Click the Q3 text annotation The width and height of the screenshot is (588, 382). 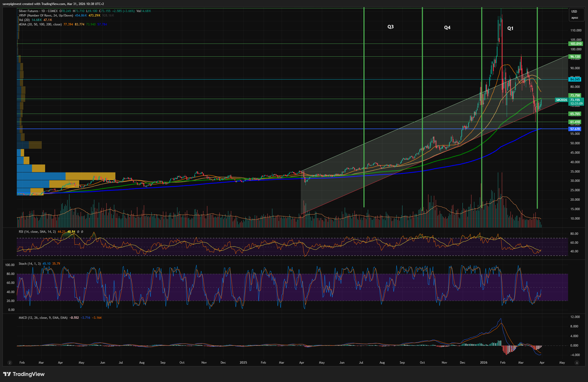click(x=390, y=27)
